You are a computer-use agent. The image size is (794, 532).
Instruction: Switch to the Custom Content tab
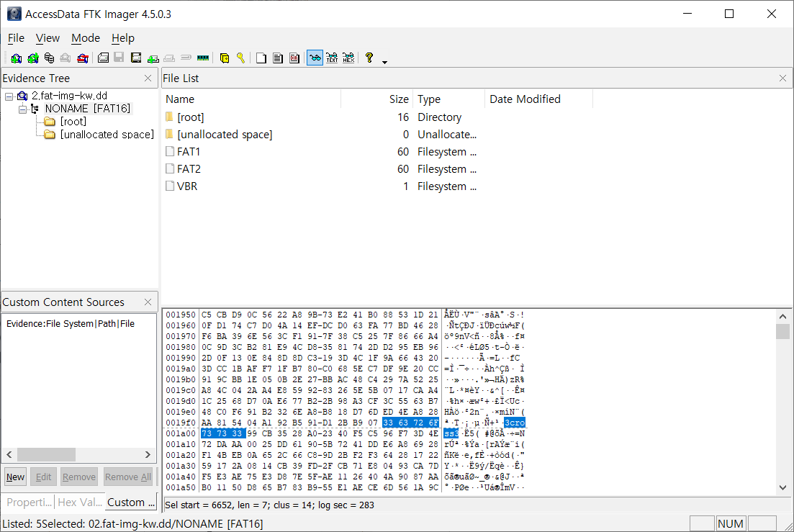(x=131, y=502)
